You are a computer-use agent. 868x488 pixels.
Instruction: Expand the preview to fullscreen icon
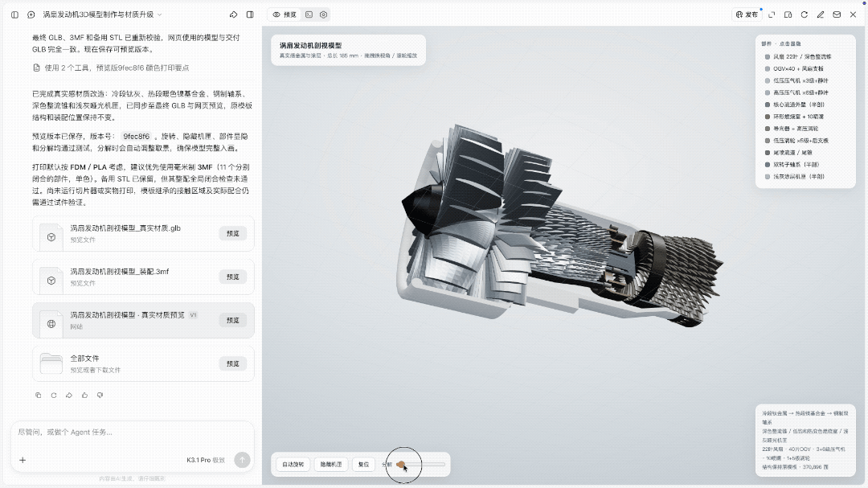(x=772, y=14)
